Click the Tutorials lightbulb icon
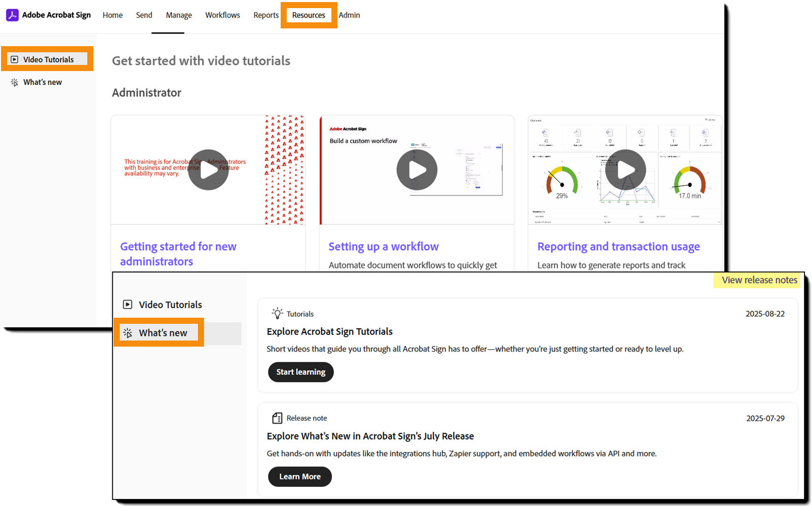This screenshot has height=506, width=812. [x=277, y=313]
